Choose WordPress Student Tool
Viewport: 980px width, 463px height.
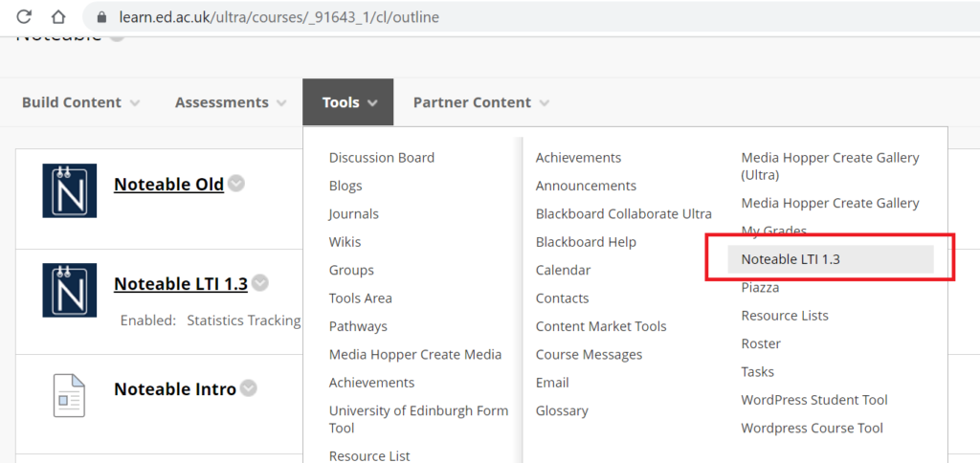(x=814, y=400)
